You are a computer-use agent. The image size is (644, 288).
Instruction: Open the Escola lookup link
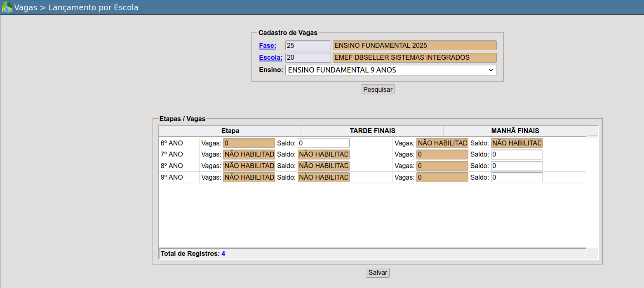point(270,58)
